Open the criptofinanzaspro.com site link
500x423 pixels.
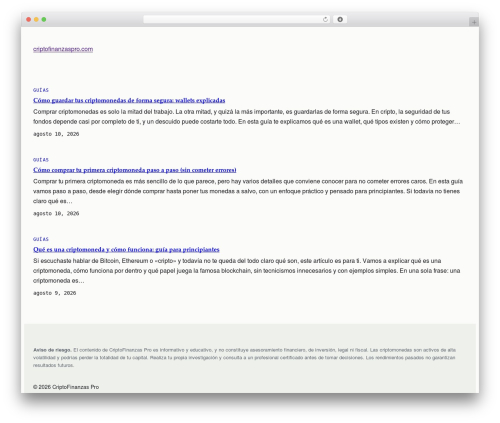click(x=63, y=49)
